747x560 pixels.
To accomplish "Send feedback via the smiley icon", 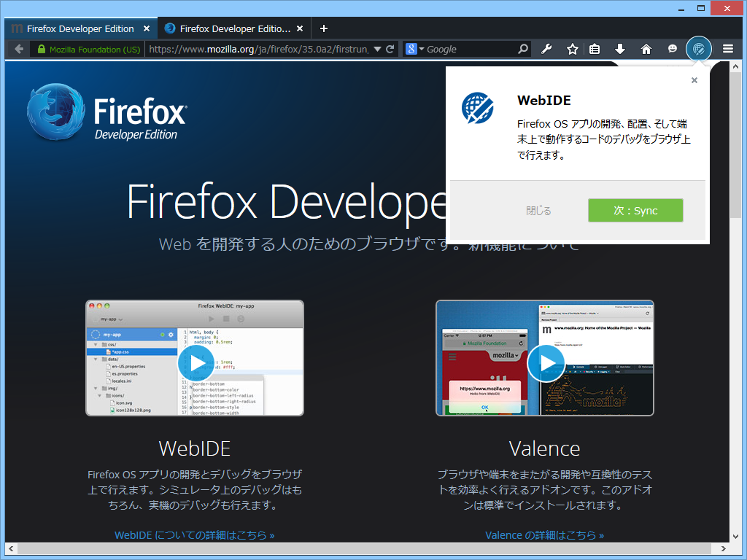I will tap(672, 49).
